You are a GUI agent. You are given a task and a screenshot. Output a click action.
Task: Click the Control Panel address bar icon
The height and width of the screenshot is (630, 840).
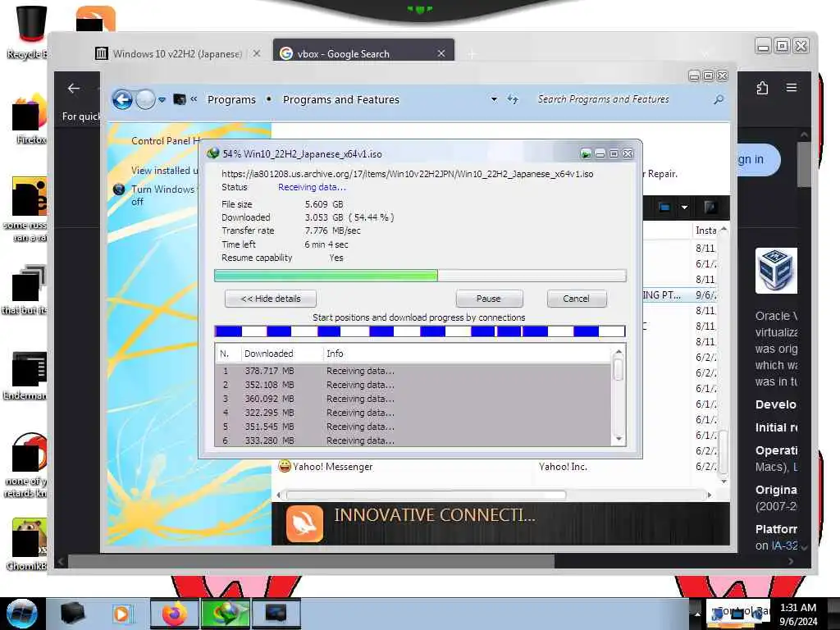(x=180, y=99)
